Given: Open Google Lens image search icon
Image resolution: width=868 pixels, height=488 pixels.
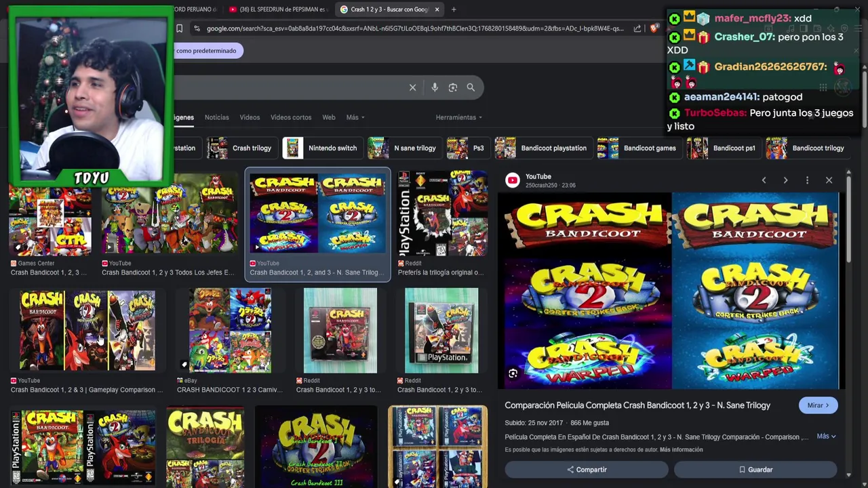Looking at the screenshot, I should pos(452,87).
